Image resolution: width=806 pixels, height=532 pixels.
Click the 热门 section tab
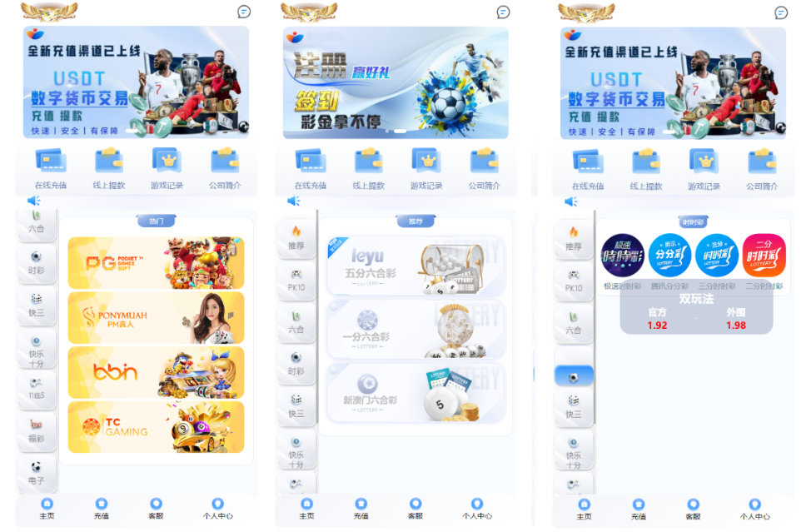tap(156, 221)
